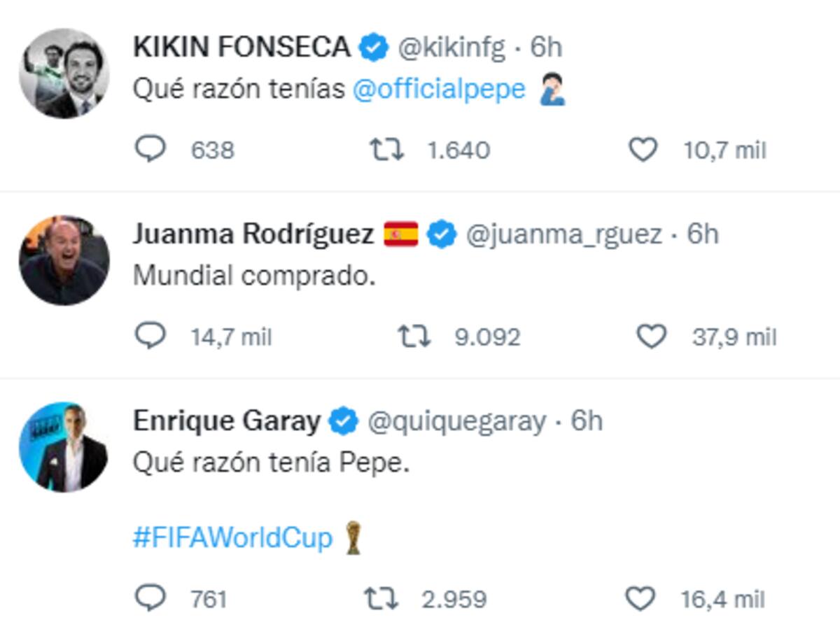Retweet Kikin Fonseca's tweet
840x636 pixels.
[386, 150]
